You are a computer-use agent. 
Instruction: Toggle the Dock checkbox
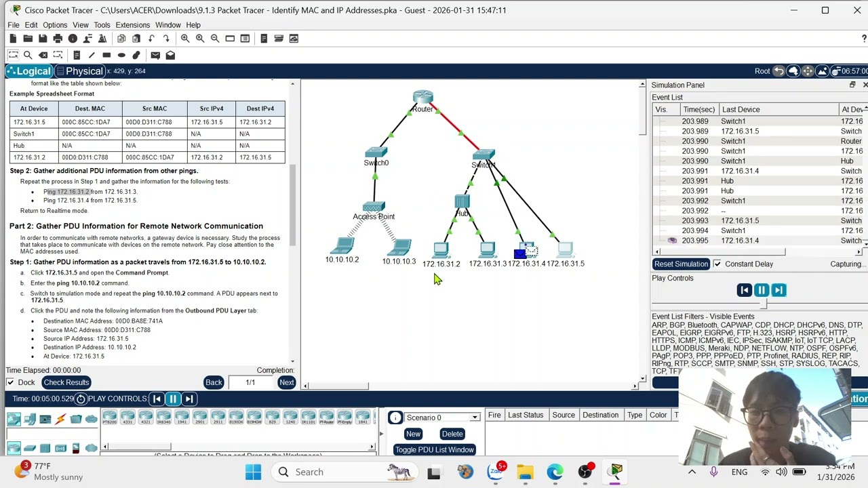[x=10, y=382]
